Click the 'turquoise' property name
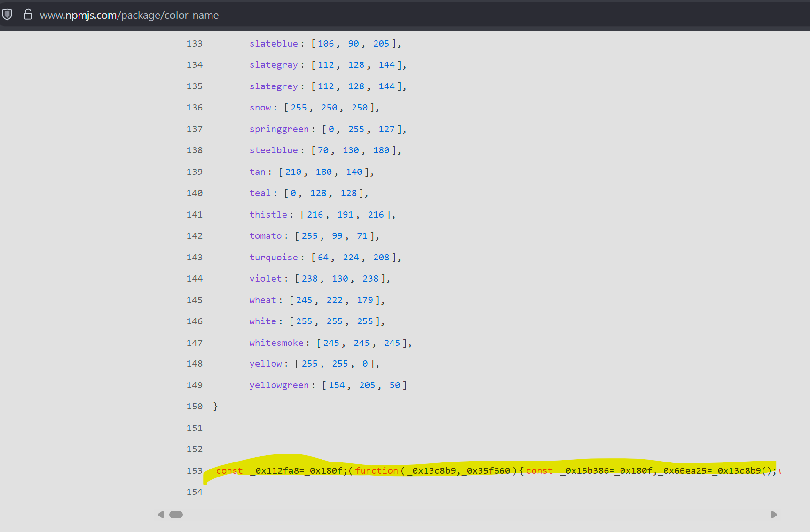810x532 pixels. [x=274, y=257]
